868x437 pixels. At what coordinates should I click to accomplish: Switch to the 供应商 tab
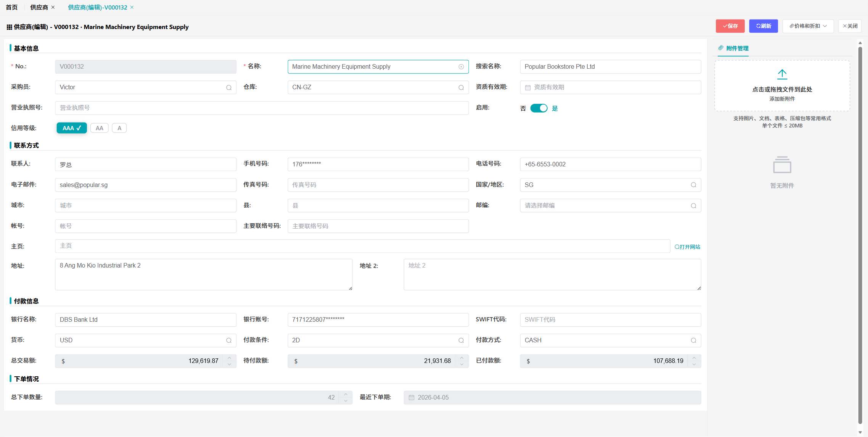(x=39, y=7)
